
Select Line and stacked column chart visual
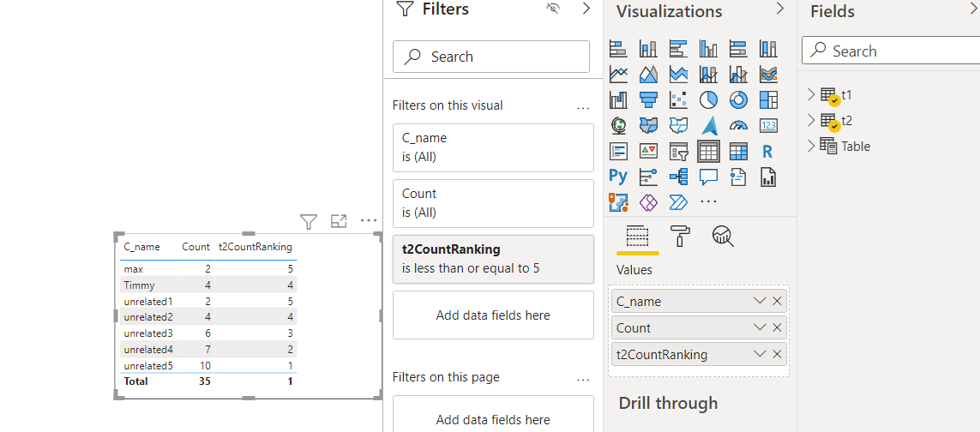(x=708, y=75)
